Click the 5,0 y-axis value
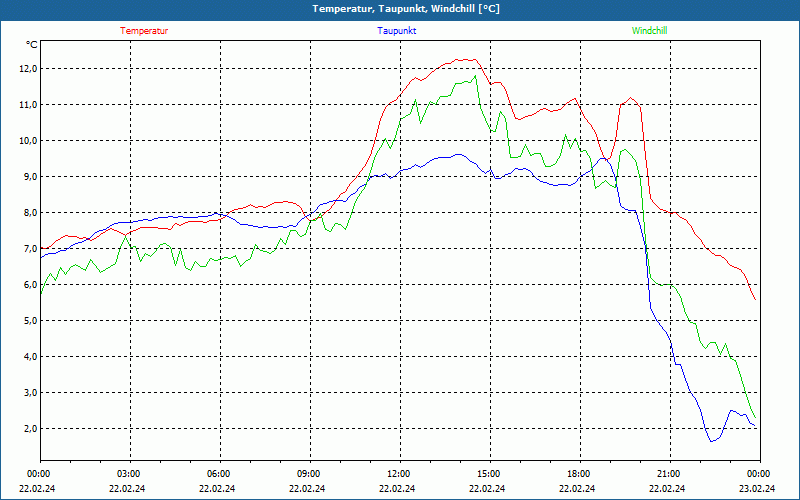 [x=31, y=320]
